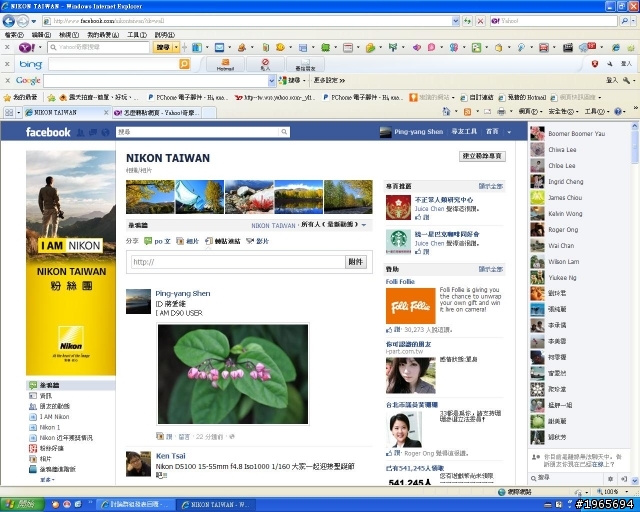Open the zoom level 100% dropdown in status bar
This screenshot has width=640, height=512.
pyautogui.click(x=627, y=492)
